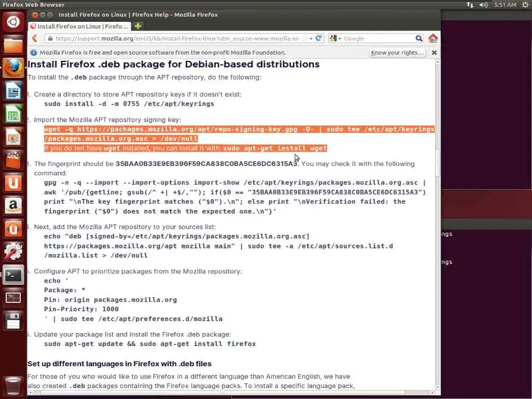
Task: Launch LibreOffice Writer from the dock
Action: (13, 91)
